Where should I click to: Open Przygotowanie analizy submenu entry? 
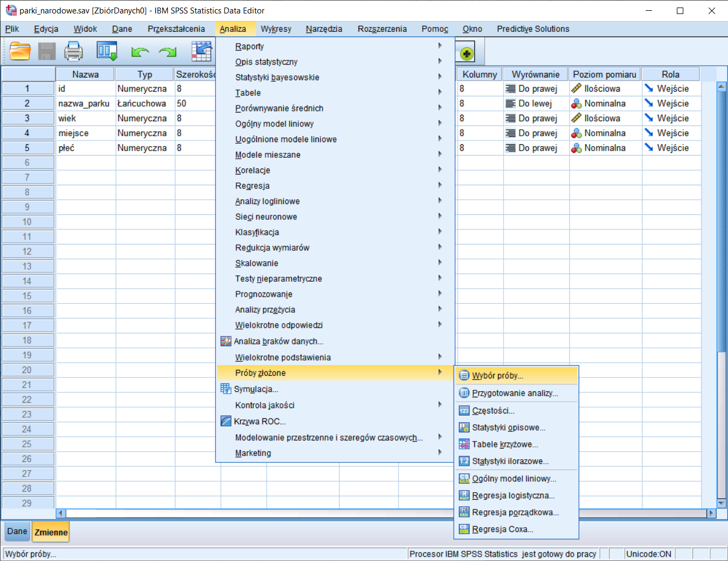[516, 393]
